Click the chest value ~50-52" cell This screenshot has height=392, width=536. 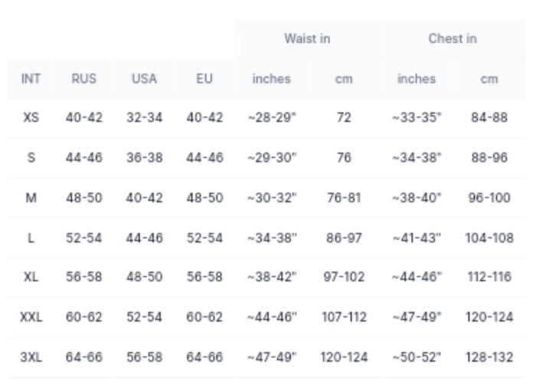[x=417, y=357]
